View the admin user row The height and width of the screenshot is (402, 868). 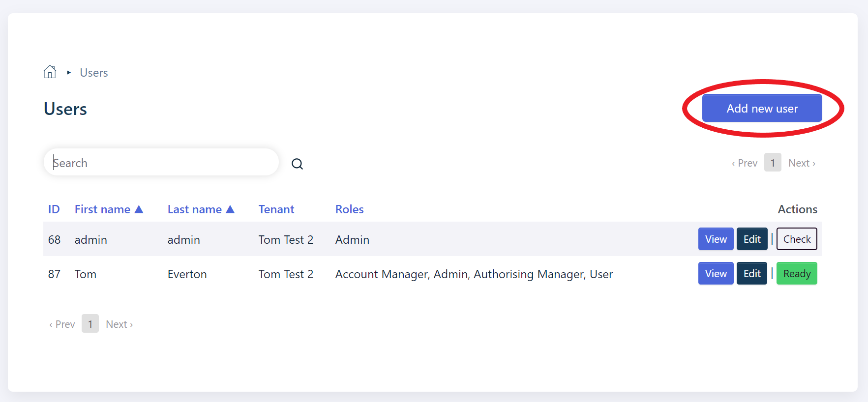[x=716, y=239]
